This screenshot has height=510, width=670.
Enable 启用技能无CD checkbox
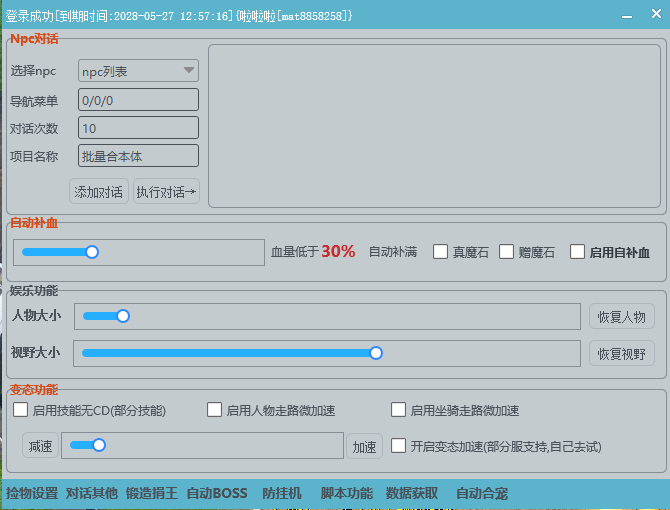click(x=20, y=410)
